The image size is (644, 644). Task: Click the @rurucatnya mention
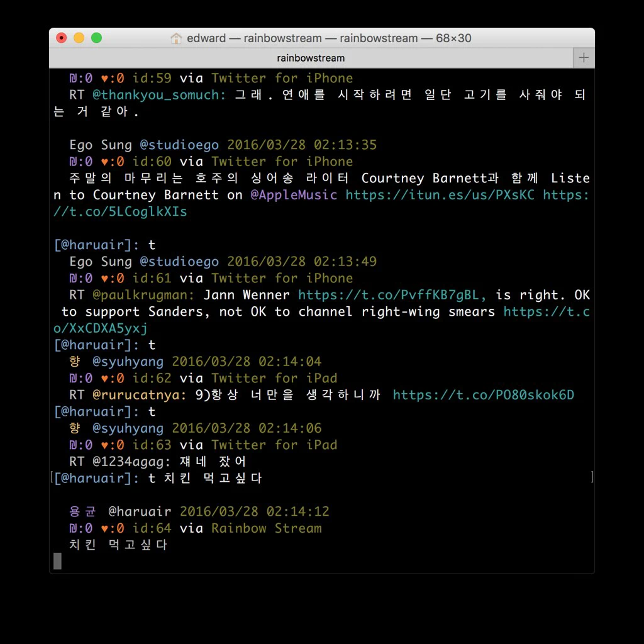pyautogui.click(x=139, y=395)
